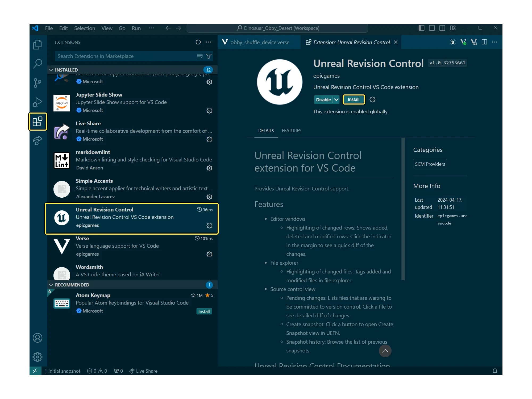Image resolution: width=532 pixels, height=399 pixels.
Task: Switch to obby_shuffle_device.verse tab
Action: 259,42
